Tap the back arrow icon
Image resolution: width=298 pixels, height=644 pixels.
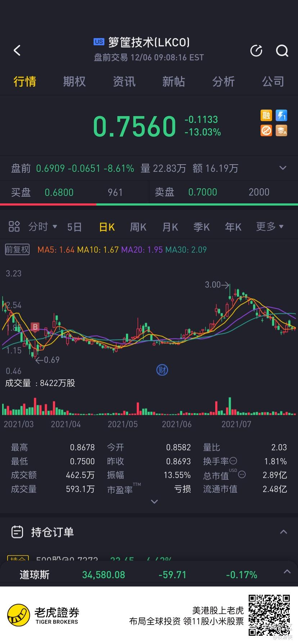(17, 50)
